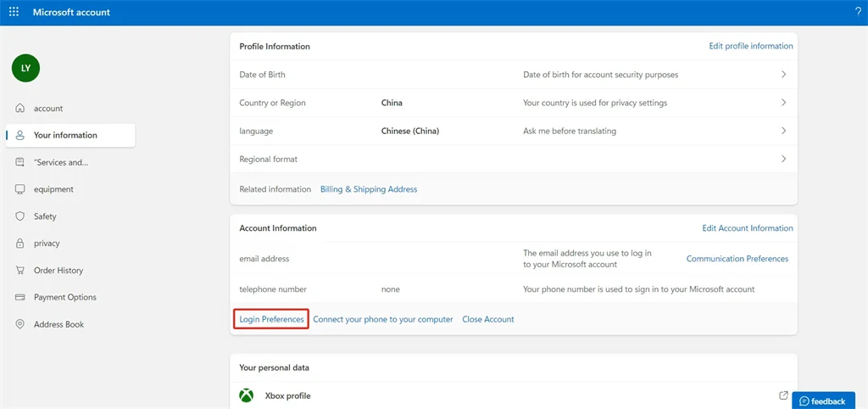868x409 pixels.
Task: Click Connect your phone to your computer
Action: click(383, 319)
